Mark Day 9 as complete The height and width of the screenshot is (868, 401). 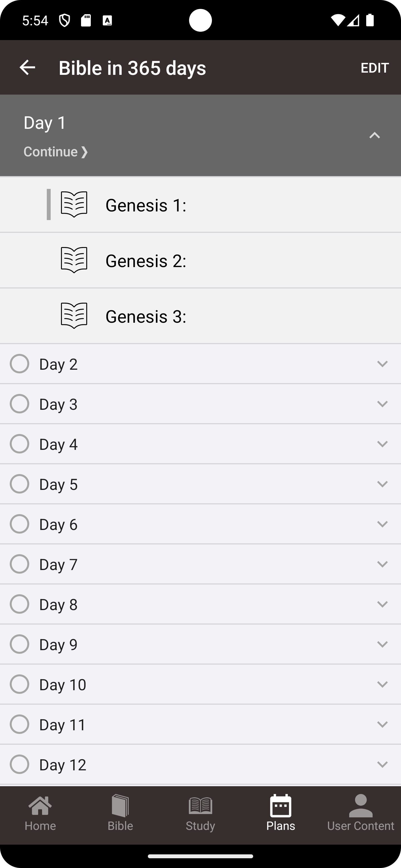coord(19,644)
